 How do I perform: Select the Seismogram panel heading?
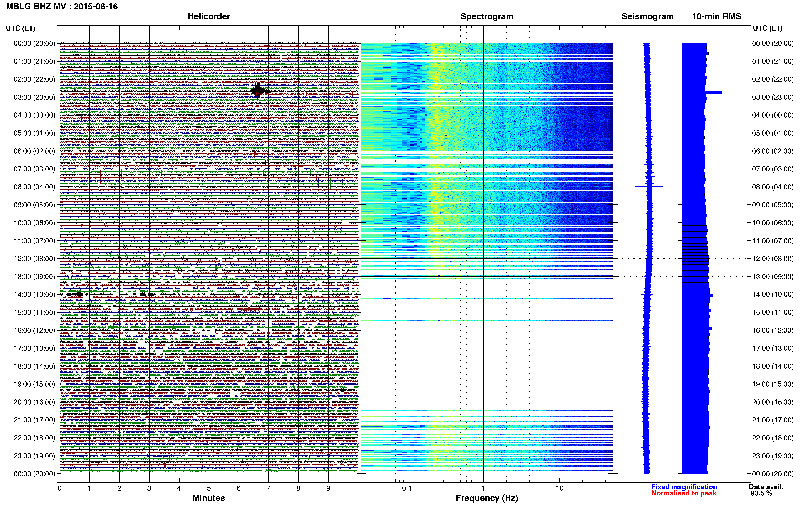(x=648, y=16)
